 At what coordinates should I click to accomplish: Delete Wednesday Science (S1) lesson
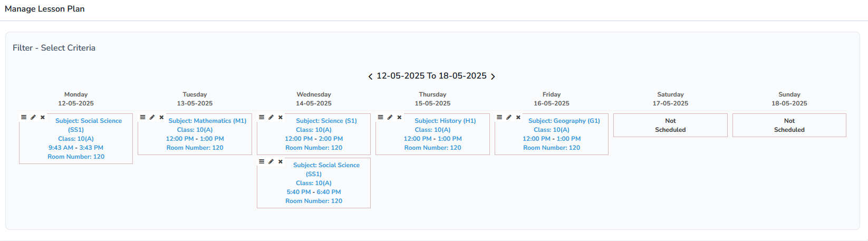281,117
